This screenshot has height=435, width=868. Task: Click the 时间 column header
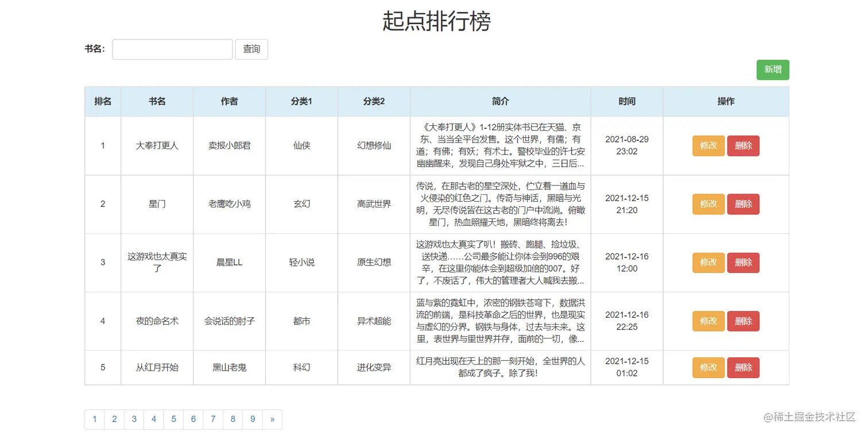[627, 102]
